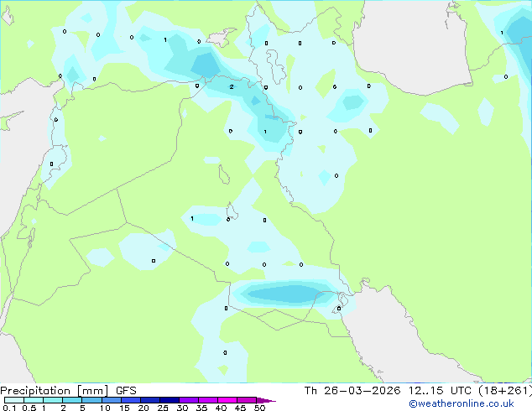Click the '40' legend scale label
This screenshot has height=411, width=532.
pyautogui.click(x=221, y=408)
